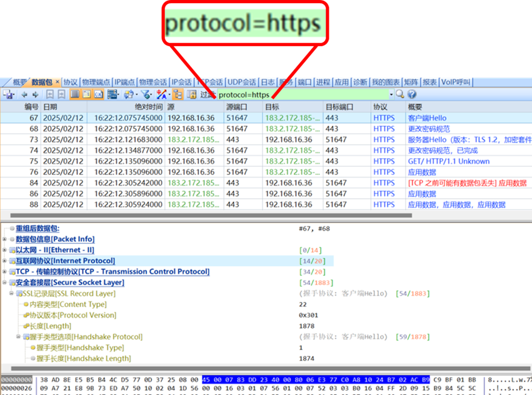
Task: Click the magnifier apply-filter icon
Action: [x=400, y=94]
